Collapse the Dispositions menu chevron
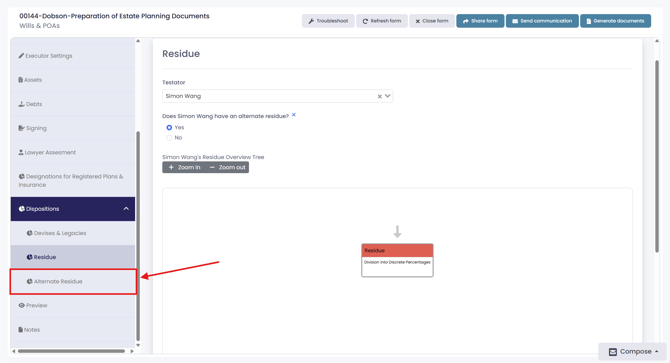670x363 pixels. coord(126,209)
